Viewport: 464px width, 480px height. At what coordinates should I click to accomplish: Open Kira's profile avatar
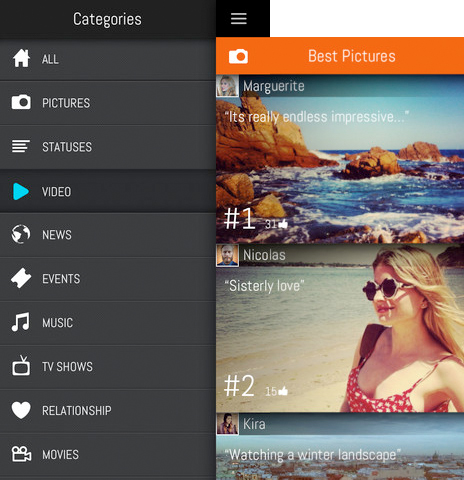pos(228,424)
